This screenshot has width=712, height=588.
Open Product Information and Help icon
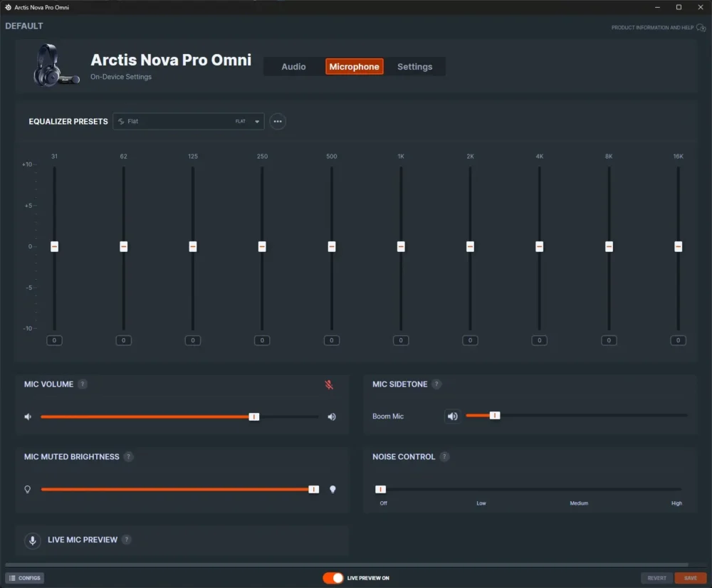701,28
